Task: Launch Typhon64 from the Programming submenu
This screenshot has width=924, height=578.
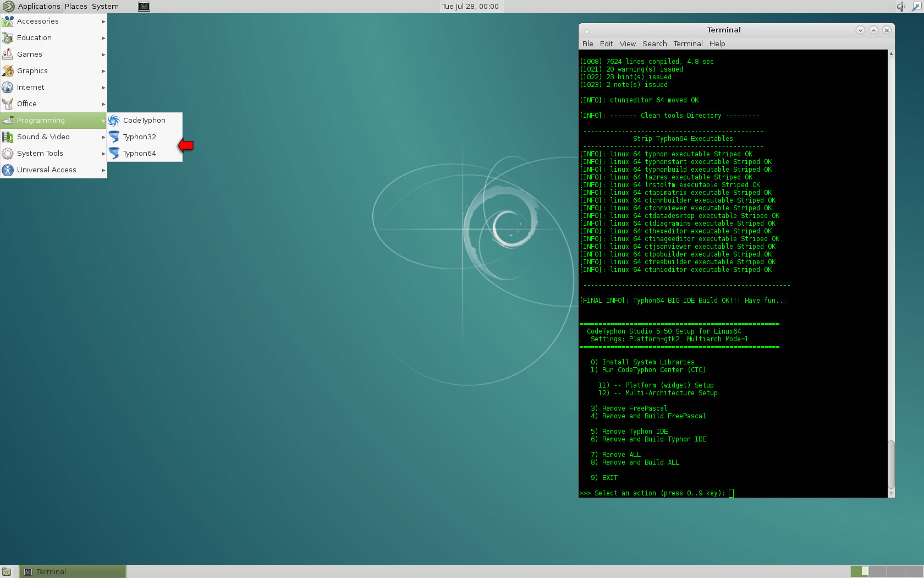Action: 145,154
